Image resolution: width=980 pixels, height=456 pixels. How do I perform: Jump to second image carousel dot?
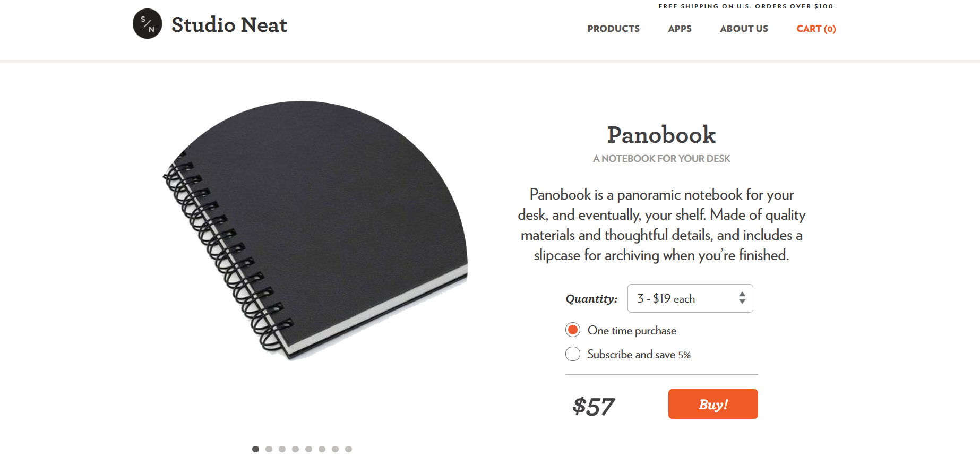point(269,449)
